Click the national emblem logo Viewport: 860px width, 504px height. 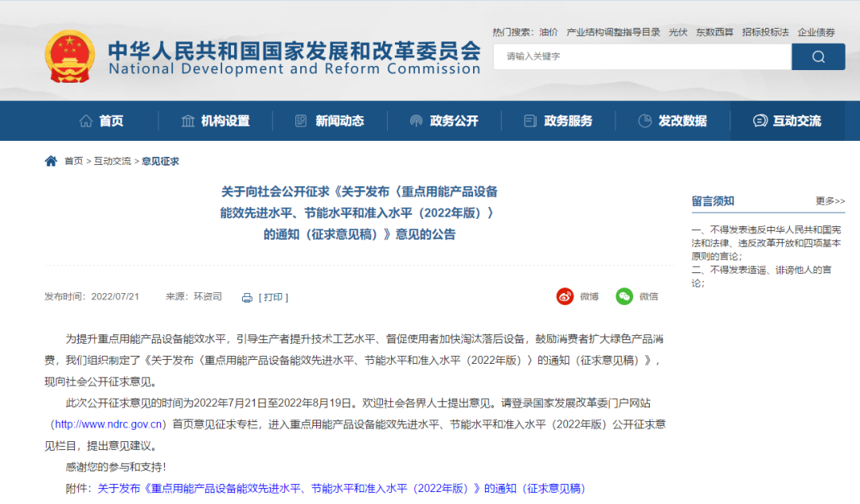[69, 57]
